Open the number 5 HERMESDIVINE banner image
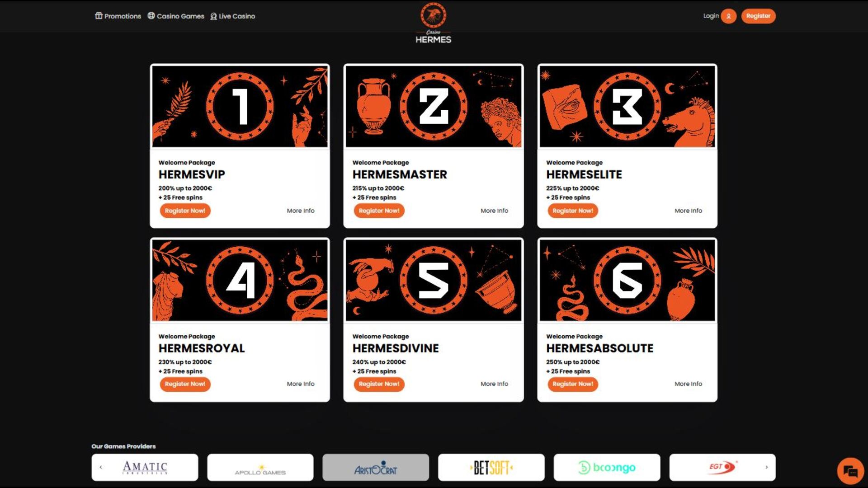Image resolution: width=868 pixels, height=488 pixels. [434, 280]
